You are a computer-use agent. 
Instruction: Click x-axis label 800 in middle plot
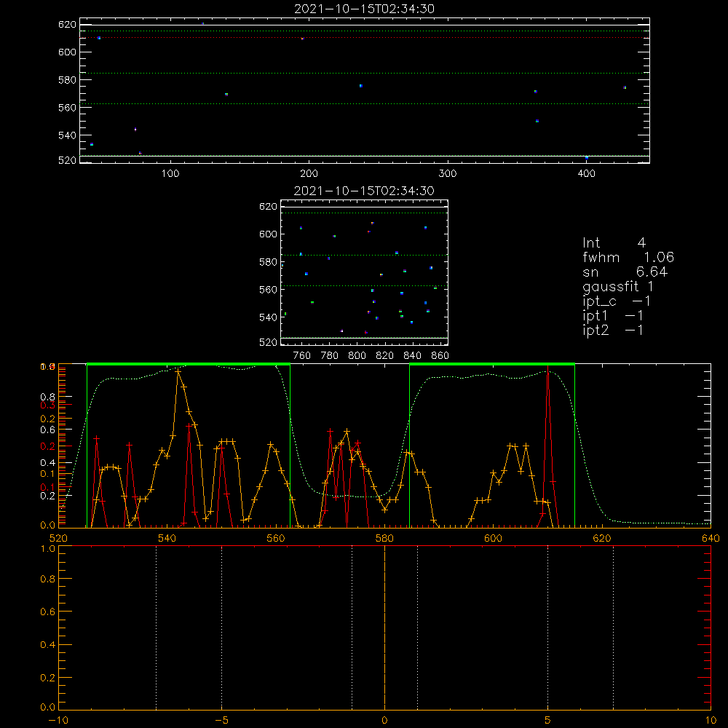click(x=357, y=356)
